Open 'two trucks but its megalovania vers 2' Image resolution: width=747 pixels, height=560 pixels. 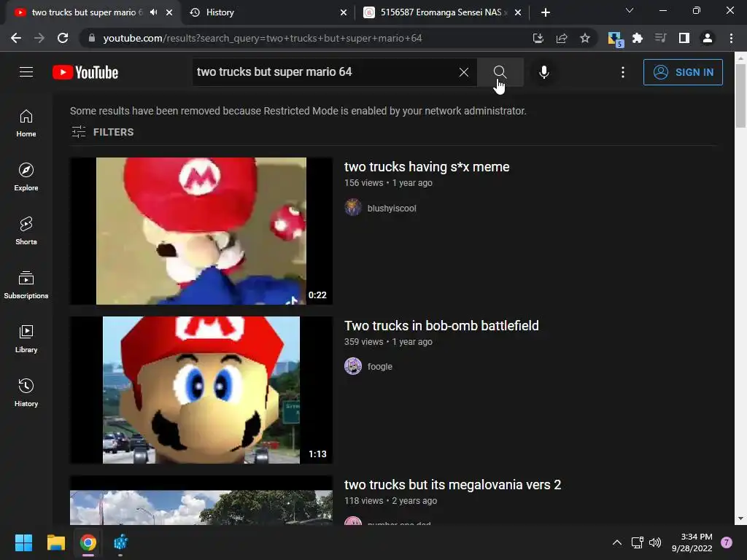(x=452, y=485)
